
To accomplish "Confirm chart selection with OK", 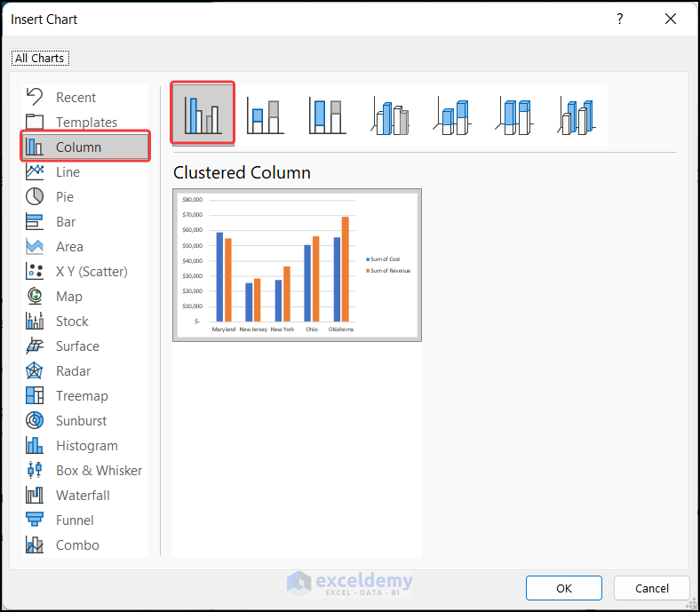I will coord(564,588).
